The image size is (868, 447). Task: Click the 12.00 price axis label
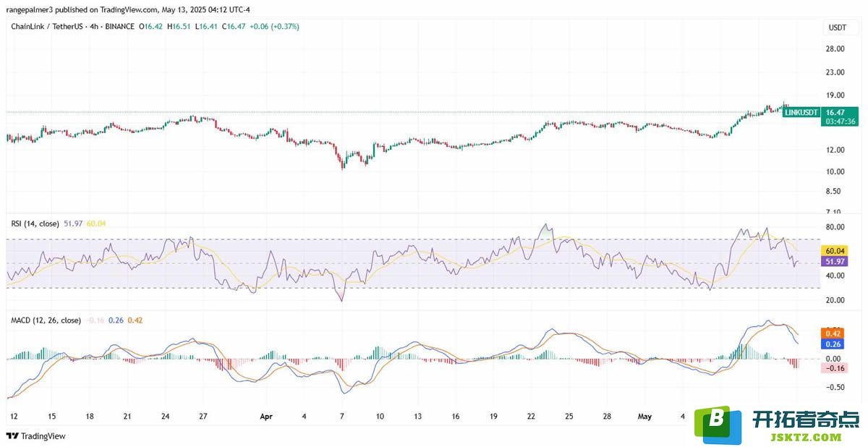[x=835, y=150]
